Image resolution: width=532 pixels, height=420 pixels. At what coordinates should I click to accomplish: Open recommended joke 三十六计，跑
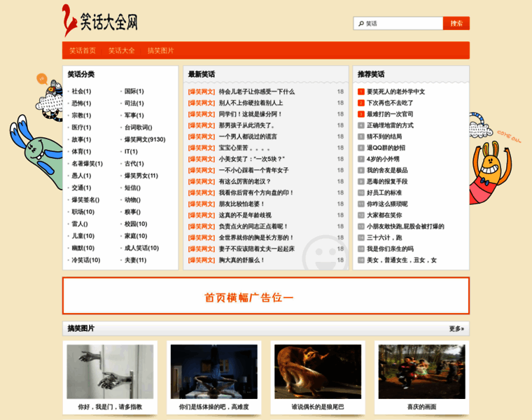click(384, 237)
